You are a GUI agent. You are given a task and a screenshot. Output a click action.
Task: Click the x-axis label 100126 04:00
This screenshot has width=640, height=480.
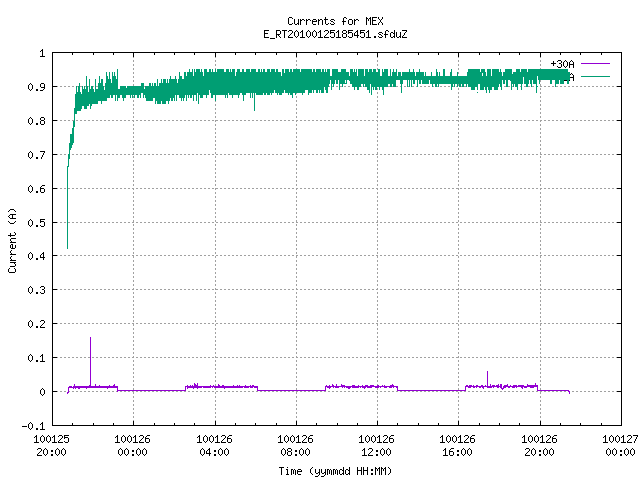click(x=214, y=445)
